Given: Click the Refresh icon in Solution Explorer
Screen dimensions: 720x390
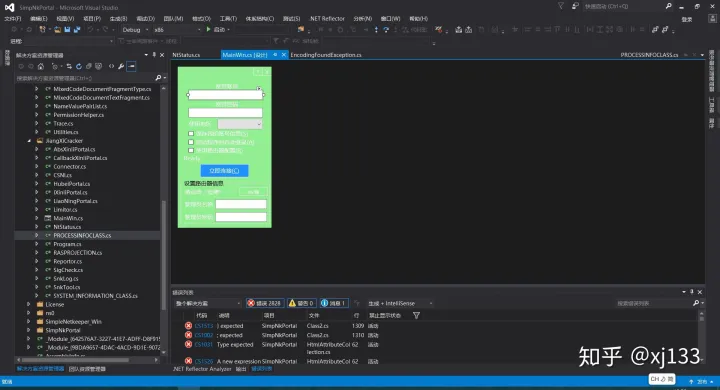Looking at the screenshot, I should coord(79,66).
